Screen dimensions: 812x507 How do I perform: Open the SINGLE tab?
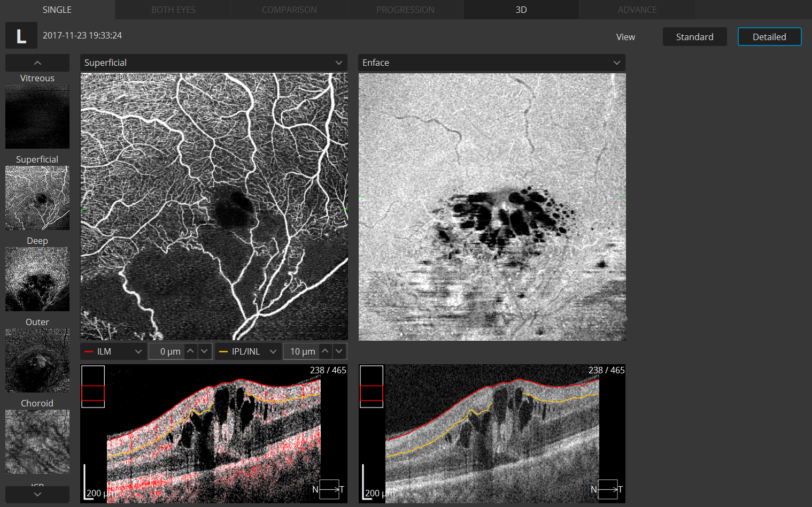tap(57, 10)
